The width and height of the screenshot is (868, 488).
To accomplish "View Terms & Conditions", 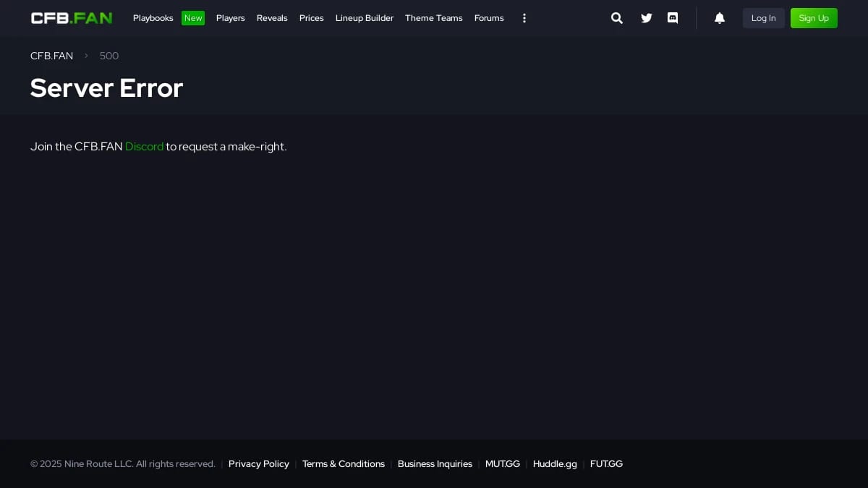I will pos(344,464).
